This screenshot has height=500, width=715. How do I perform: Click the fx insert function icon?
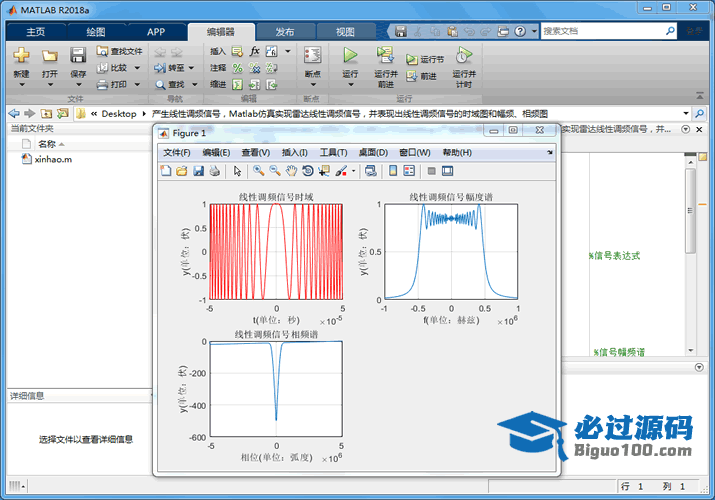[254, 52]
